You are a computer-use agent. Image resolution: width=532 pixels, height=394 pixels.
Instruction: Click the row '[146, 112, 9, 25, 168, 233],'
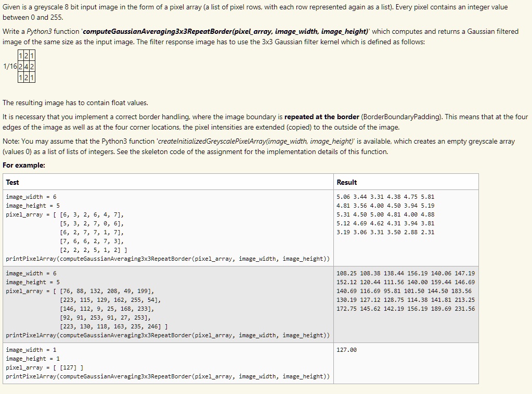[x=107, y=309]
